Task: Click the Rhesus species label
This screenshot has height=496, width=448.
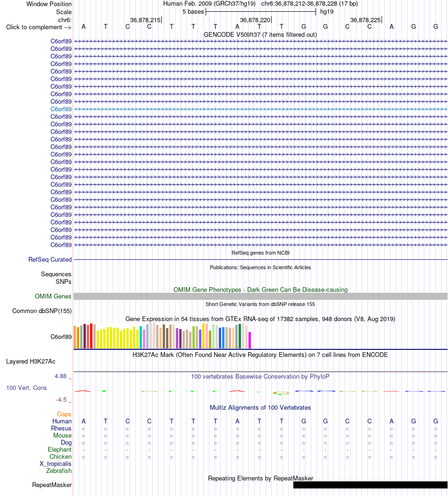Action: point(61,428)
